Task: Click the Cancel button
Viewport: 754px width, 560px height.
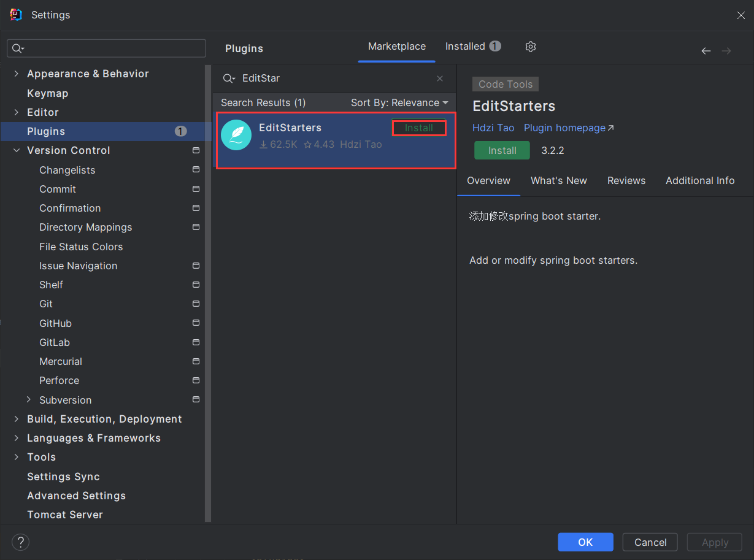Action: click(650, 542)
